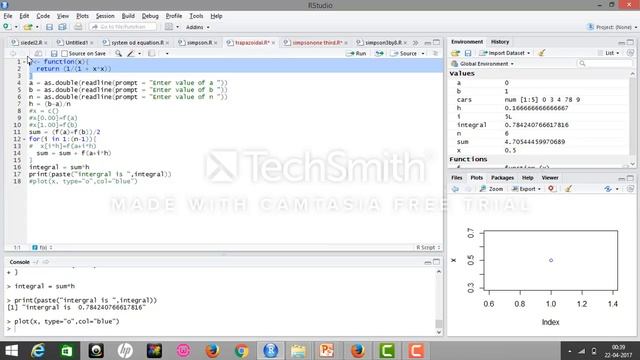Click the (f)x function navigator in status bar
This screenshot has width=640, height=360.
(42, 247)
